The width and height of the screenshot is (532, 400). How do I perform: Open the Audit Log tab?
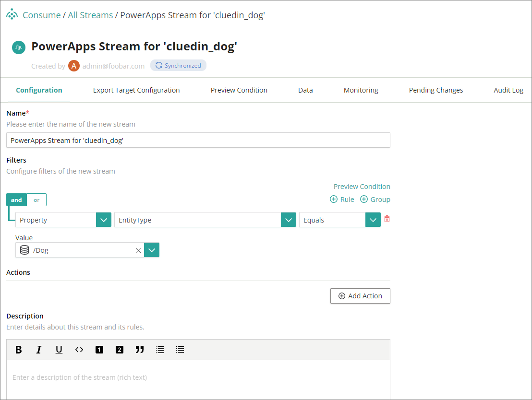click(x=508, y=90)
